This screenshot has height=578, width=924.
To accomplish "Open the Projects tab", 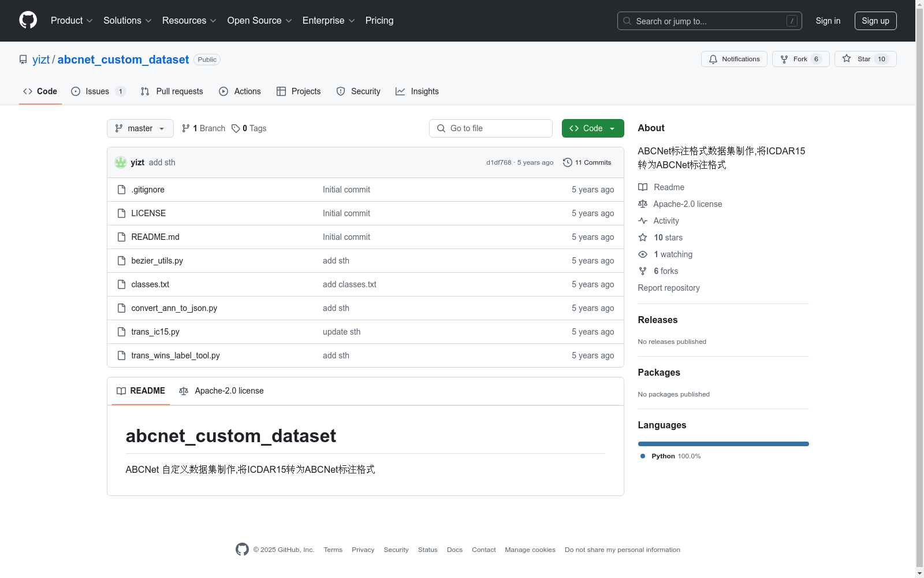I will pyautogui.click(x=299, y=91).
